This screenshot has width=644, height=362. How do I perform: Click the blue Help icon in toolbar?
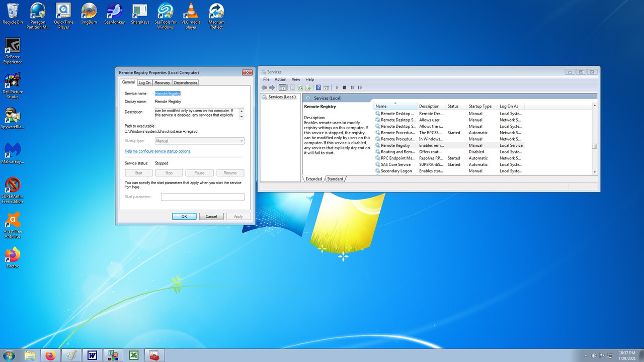[318, 87]
